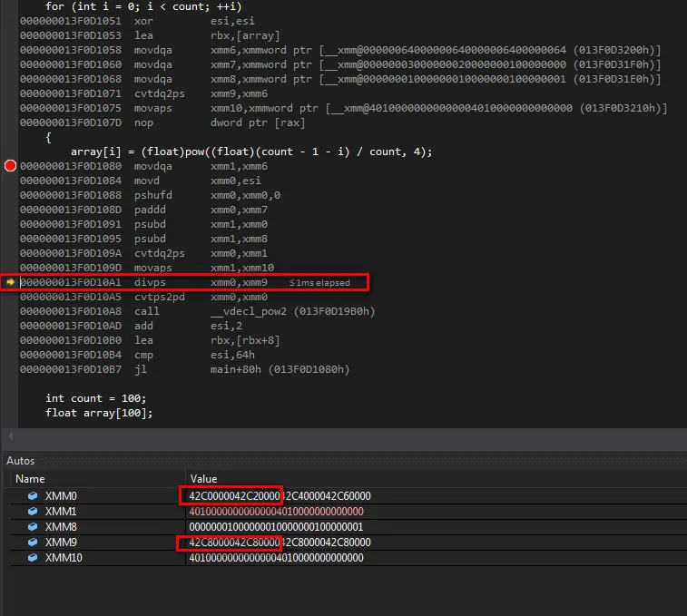Click the movdqa xmm1,xmm6 instruction

click(x=143, y=166)
